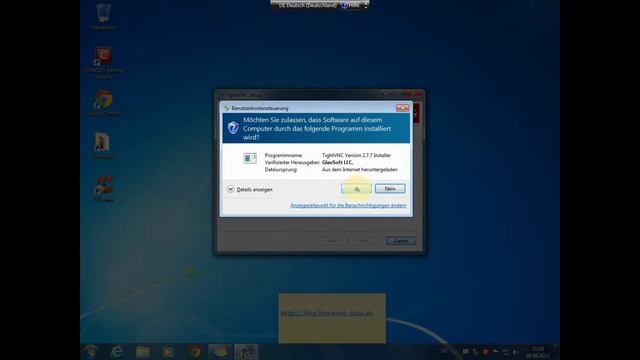This screenshot has height=360, width=640.
Task: Expand Details anzeigen in the UAC dialog
Action: pyautogui.click(x=250, y=189)
